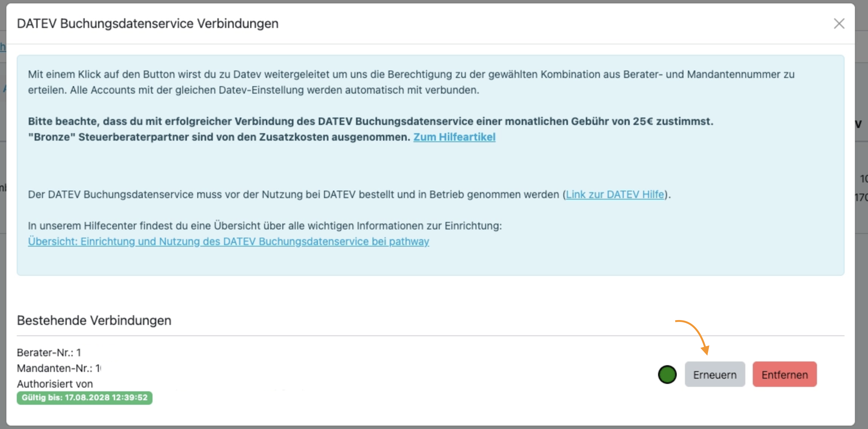868x429 pixels.
Task: Click the "In unserem Hilfecenter findest du" sentence
Action: pos(265,226)
